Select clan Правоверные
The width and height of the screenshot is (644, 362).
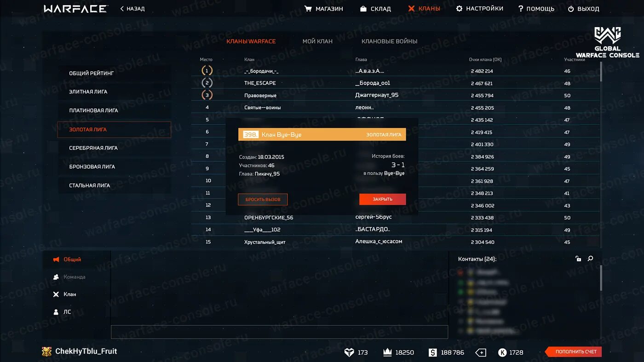[260, 96]
